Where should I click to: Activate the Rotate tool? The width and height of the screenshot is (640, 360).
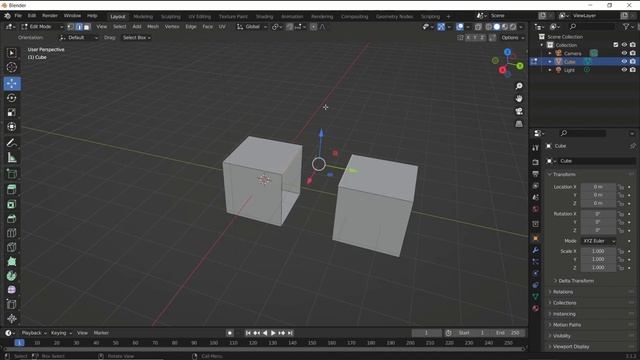coord(11,98)
